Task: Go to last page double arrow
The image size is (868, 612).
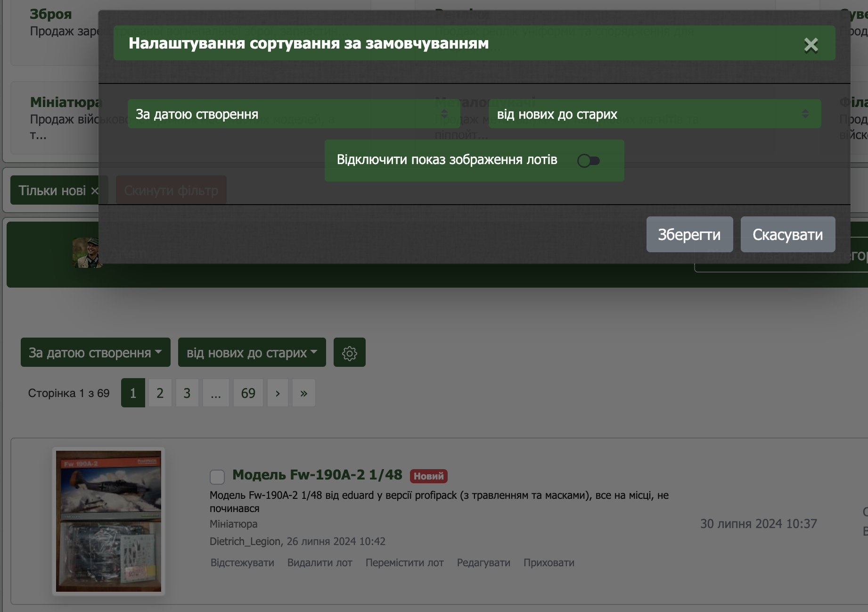Action: click(304, 393)
